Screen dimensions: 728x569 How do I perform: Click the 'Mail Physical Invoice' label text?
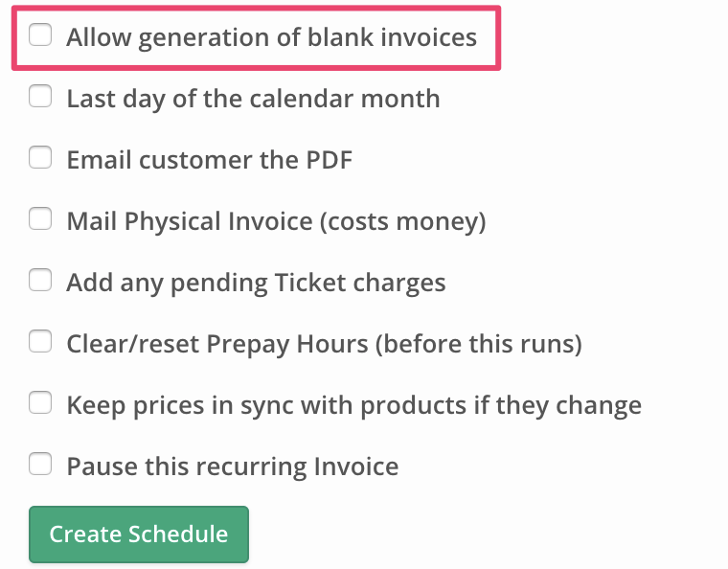[x=190, y=221]
